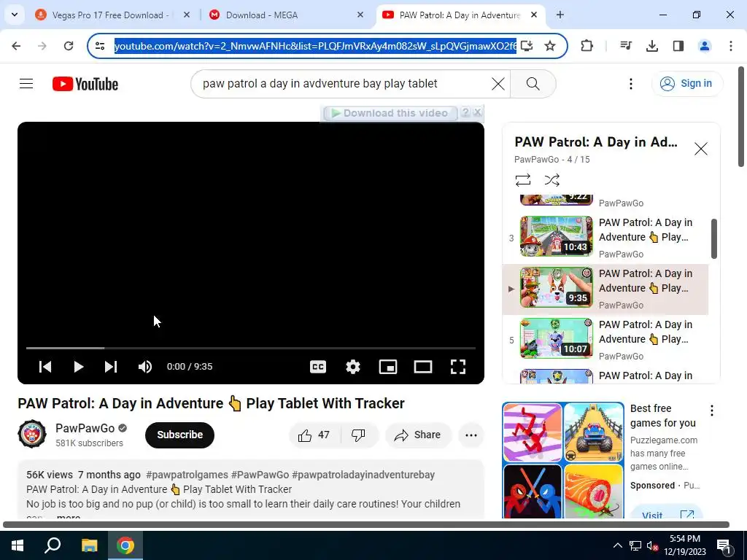The image size is (747, 560).
Task: Open the tab search dropdown arrow
Action: point(15,15)
